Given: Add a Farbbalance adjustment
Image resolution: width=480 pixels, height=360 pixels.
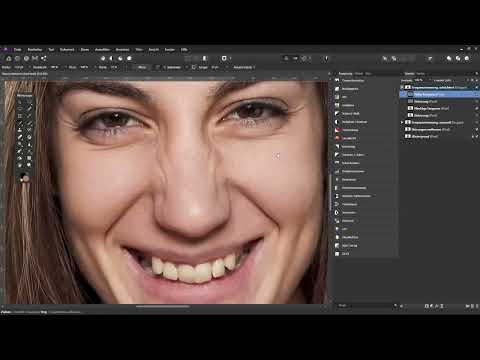Looking at the screenshot, I should pyautogui.click(x=365, y=204).
